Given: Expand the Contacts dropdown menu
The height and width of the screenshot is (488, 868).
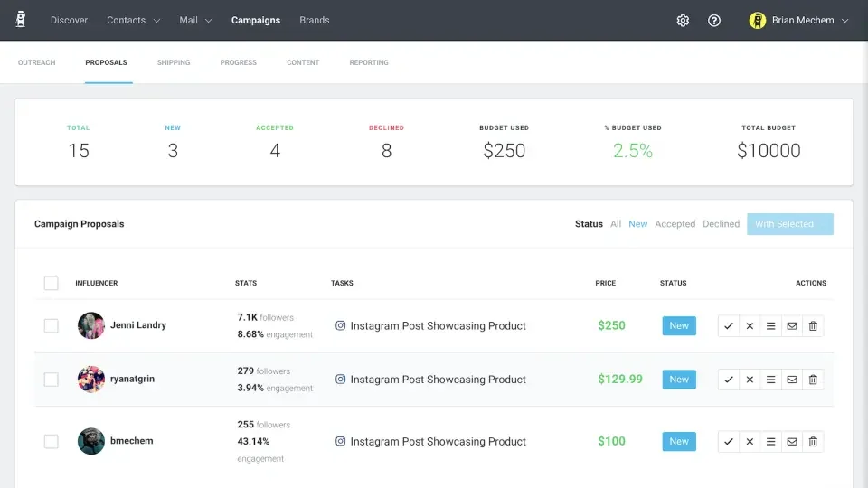Looking at the screenshot, I should [x=133, y=20].
